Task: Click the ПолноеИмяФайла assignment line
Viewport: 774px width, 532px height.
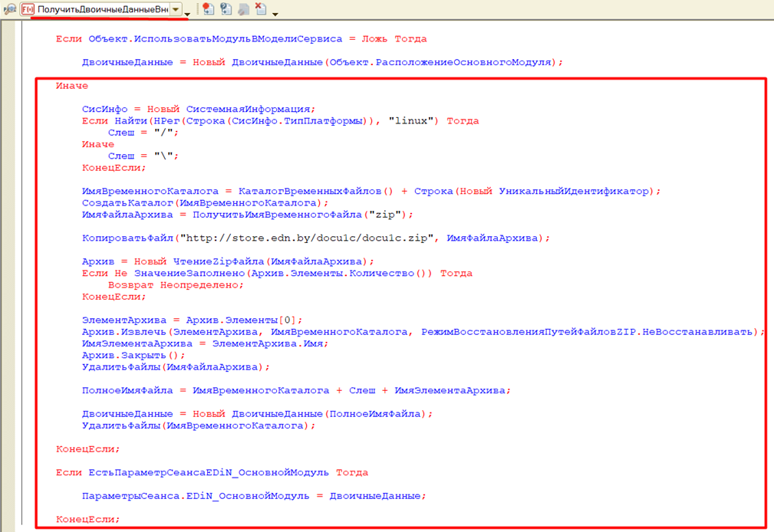Action: tap(296, 391)
